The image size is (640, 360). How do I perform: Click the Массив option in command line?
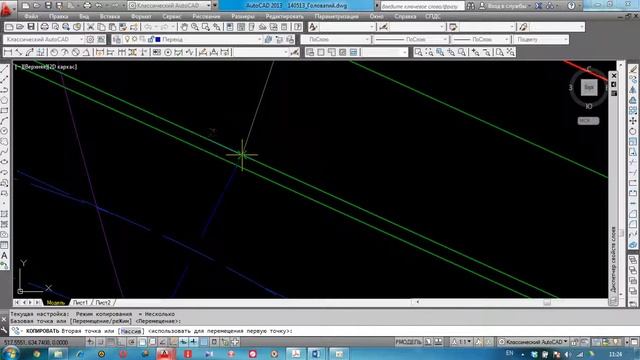coord(131,331)
